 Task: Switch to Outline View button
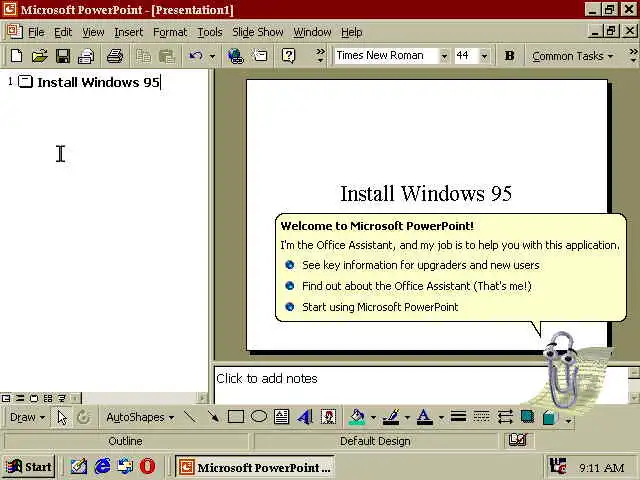point(20,398)
